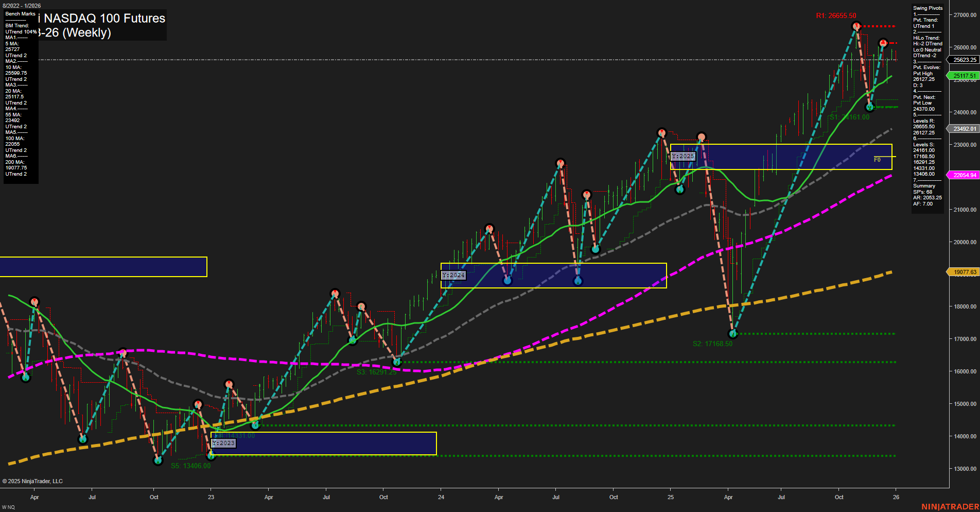Select the Y:2023 year label on the chart
Viewport: 980px width, 512px height.
pos(224,443)
